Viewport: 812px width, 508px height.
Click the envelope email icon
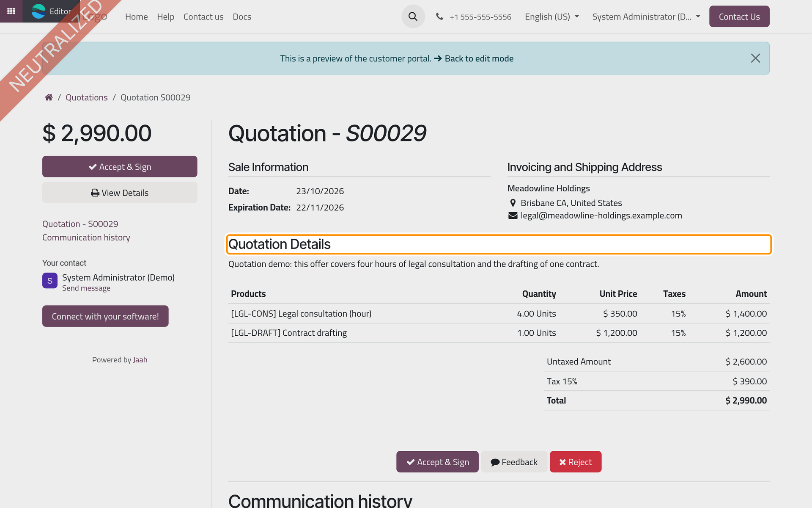tap(513, 215)
